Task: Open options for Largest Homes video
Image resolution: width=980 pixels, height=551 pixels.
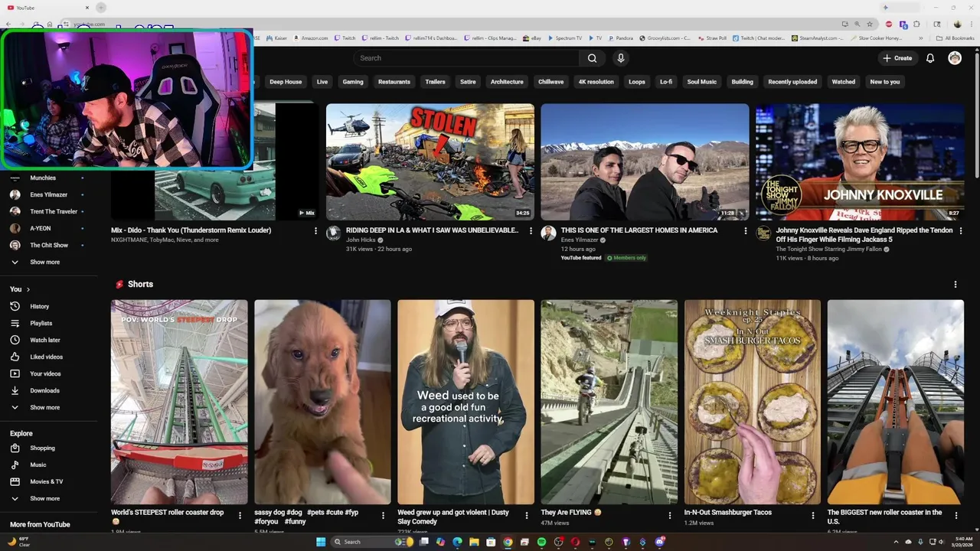Action: click(x=746, y=230)
